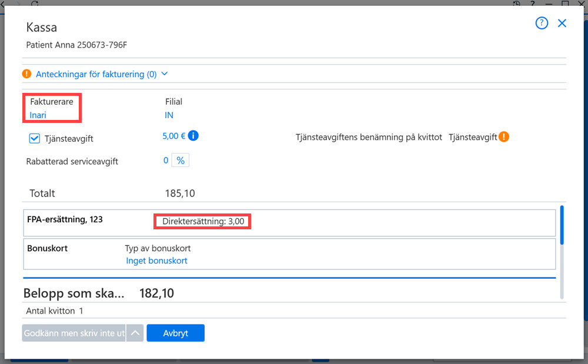Image resolution: width=588 pixels, height=364 pixels.
Task: Select Direktersättning: 3,00 text
Action: (203, 221)
